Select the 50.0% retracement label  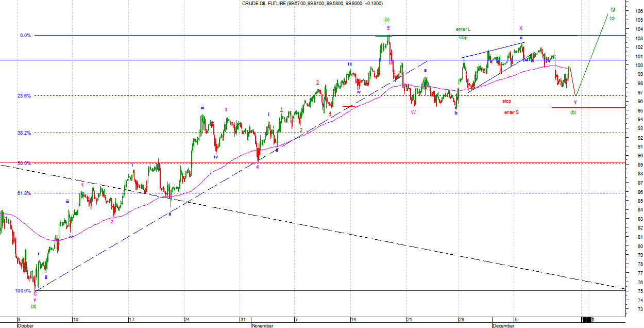pyautogui.click(x=24, y=163)
